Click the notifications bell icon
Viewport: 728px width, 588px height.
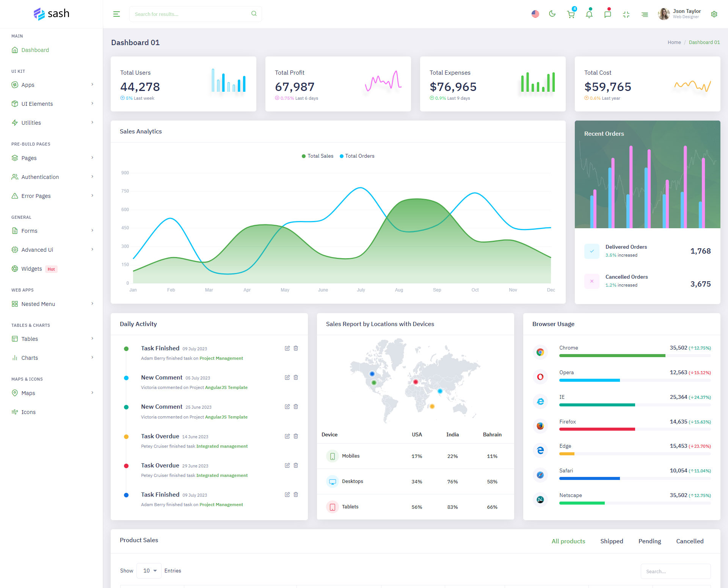click(589, 14)
